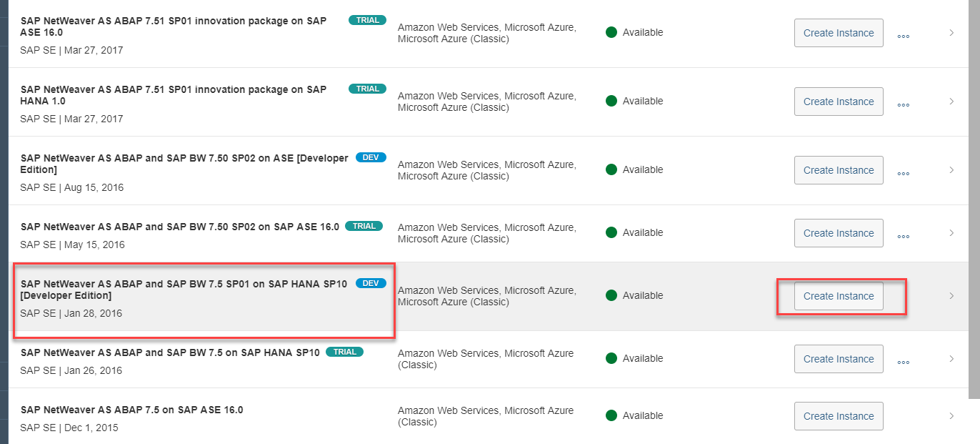Open 'BW 7.5 SP01 on SAP HANA SP10 [Developer Edition]' title
Viewport: 980px width, 444px height.
click(x=184, y=290)
